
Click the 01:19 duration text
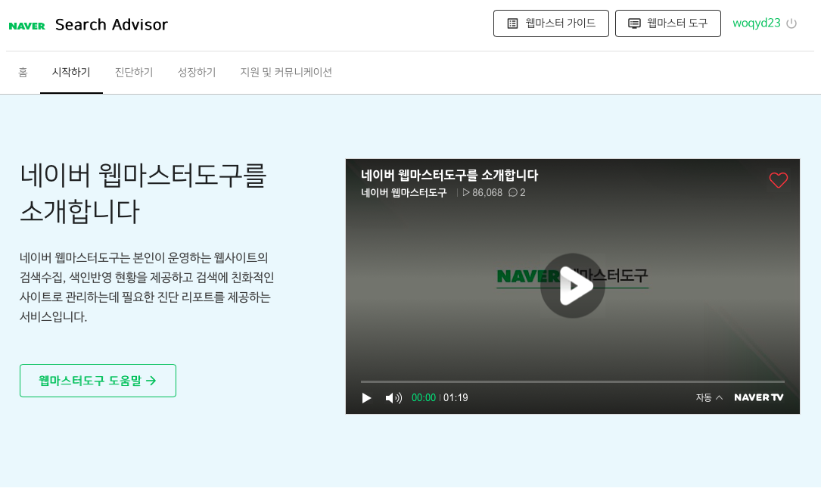(456, 397)
